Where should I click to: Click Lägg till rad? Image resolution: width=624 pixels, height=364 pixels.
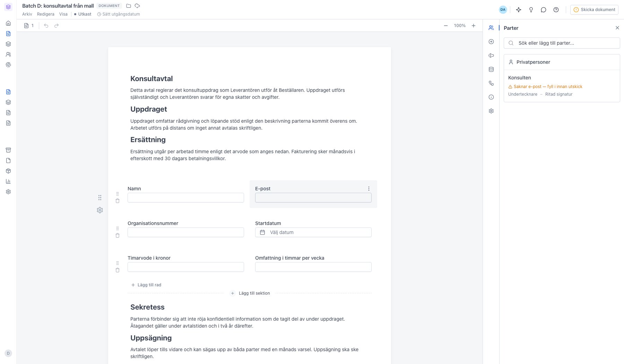tap(146, 285)
